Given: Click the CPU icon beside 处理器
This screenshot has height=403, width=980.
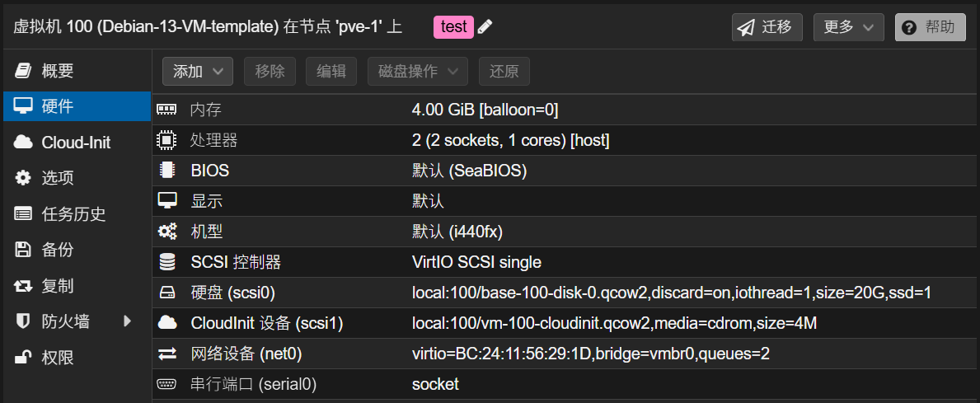Looking at the screenshot, I should [166, 140].
